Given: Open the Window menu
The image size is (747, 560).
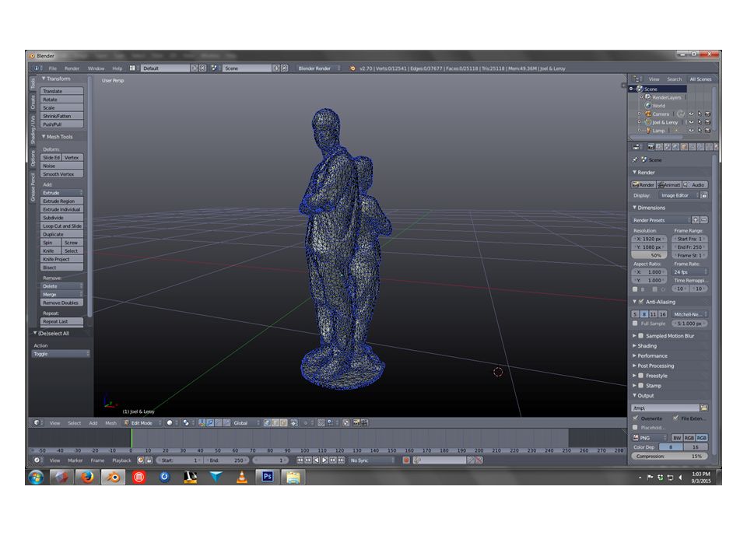Looking at the screenshot, I should [96, 68].
